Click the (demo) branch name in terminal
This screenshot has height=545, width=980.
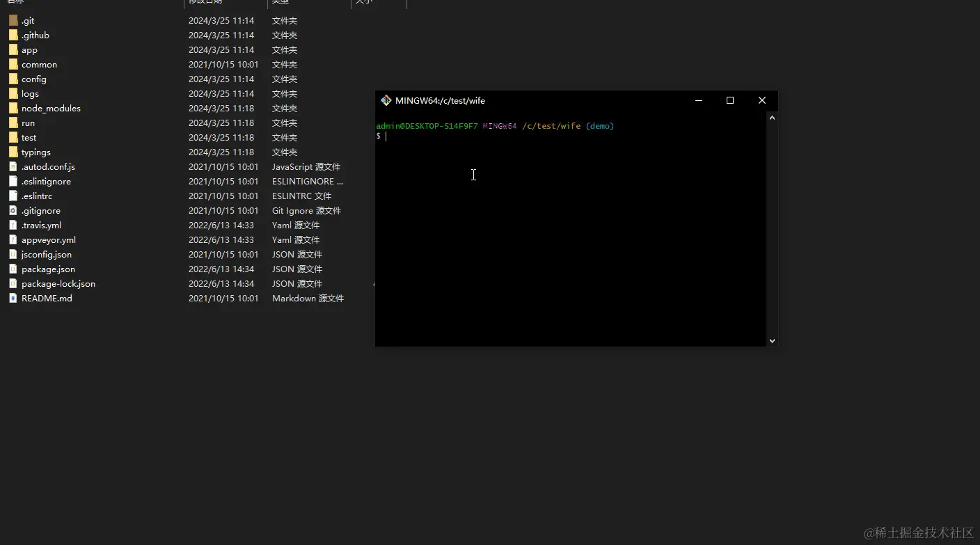(x=600, y=126)
